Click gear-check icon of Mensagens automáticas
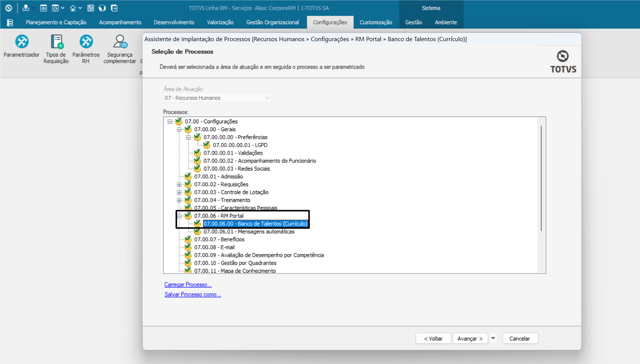 [197, 231]
